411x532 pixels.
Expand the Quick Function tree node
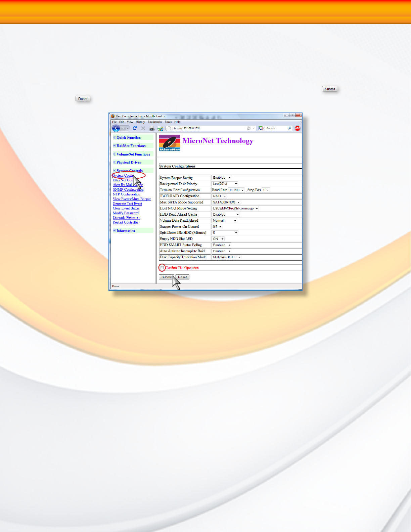click(115, 137)
